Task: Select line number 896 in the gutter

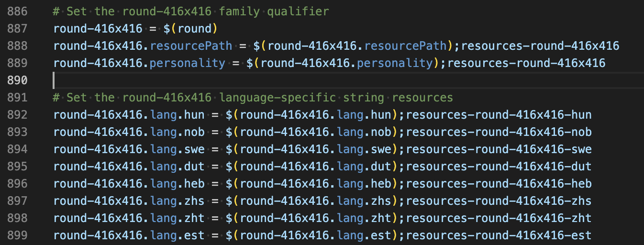Action: pyautogui.click(x=18, y=184)
